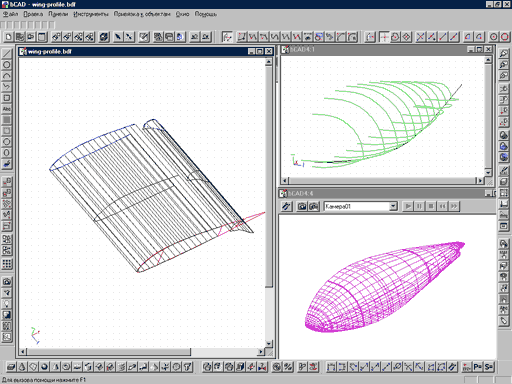The height and width of the screenshot is (384, 512).
Task: Click scroll-right arrow in bCAD4:1 window
Action: 480,180
